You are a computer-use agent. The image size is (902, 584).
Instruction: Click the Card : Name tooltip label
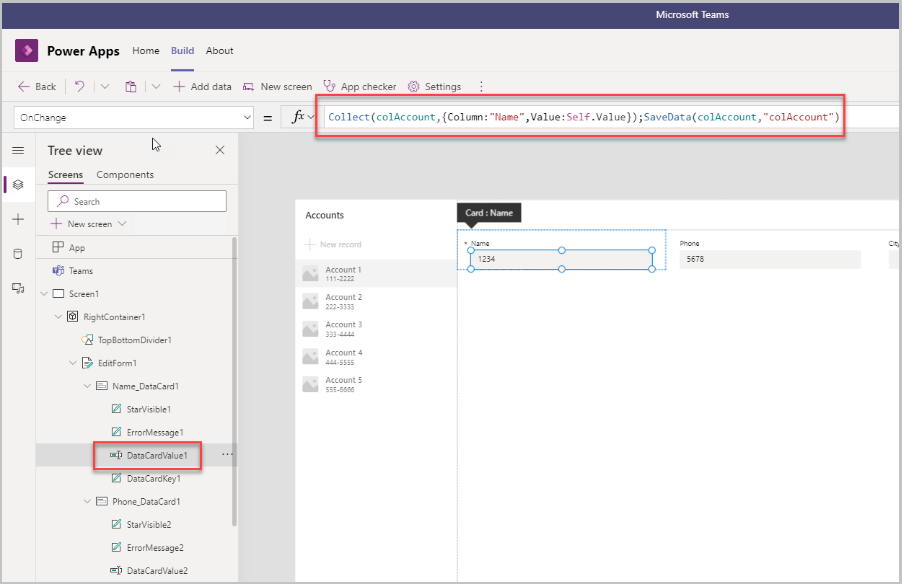(x=489, y=213)
